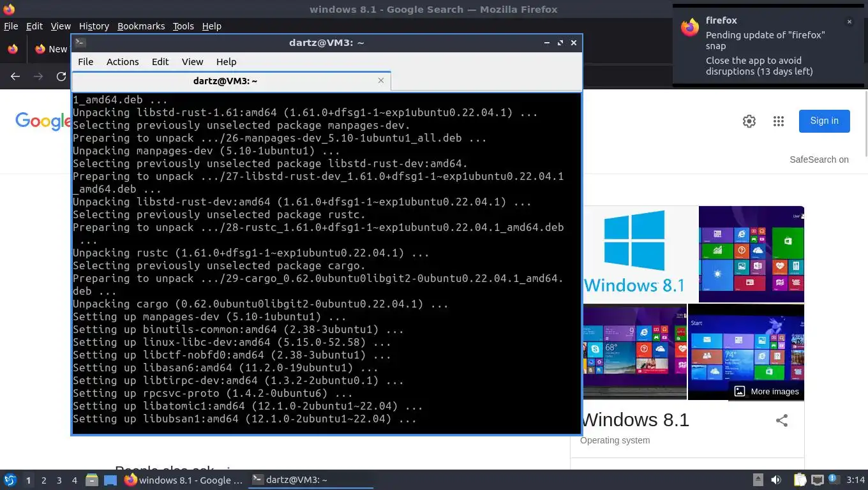
Task: Open Firefox Help menu
Action: pyautogui.click(x=211, y=26)
